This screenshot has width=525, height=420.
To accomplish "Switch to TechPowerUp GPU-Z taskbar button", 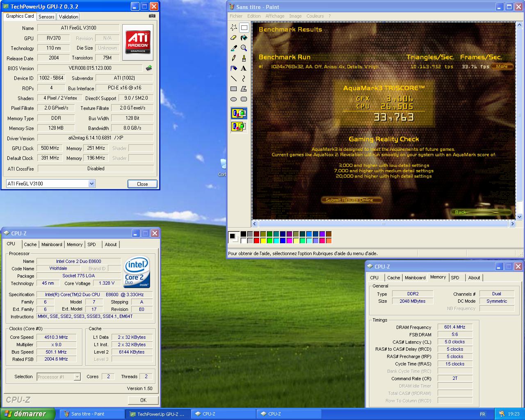I will click(x=157, y=414).
